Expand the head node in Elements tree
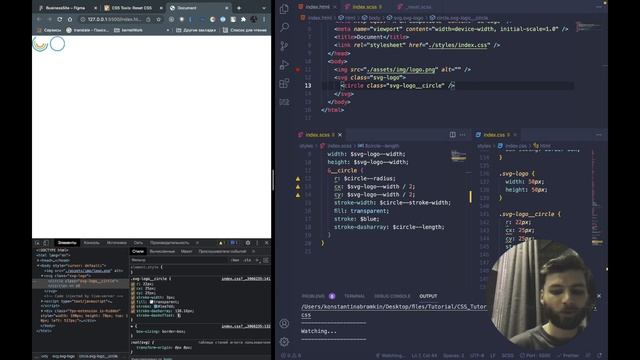The width and height of the screenshot is (640, 360). point(38,260)
